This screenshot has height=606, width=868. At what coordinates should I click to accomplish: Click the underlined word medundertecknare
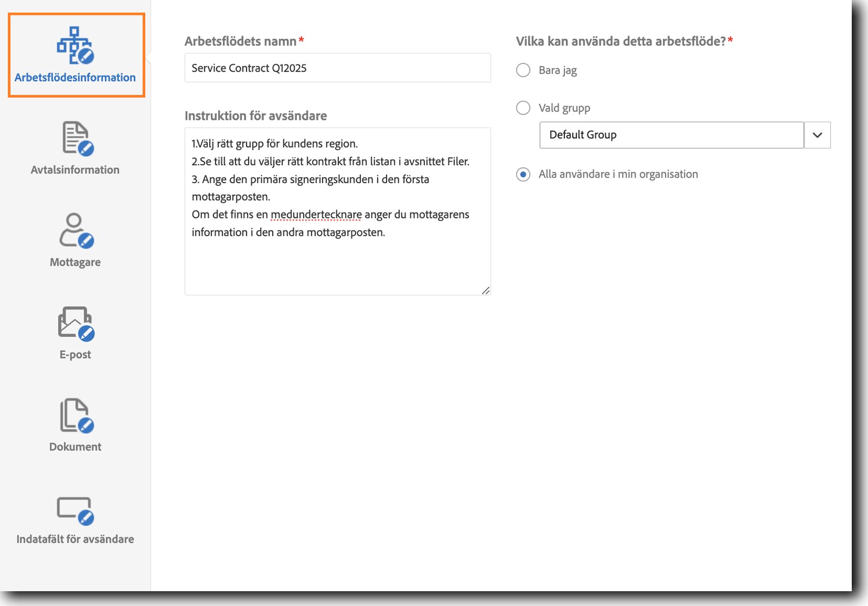coord(316,215)
